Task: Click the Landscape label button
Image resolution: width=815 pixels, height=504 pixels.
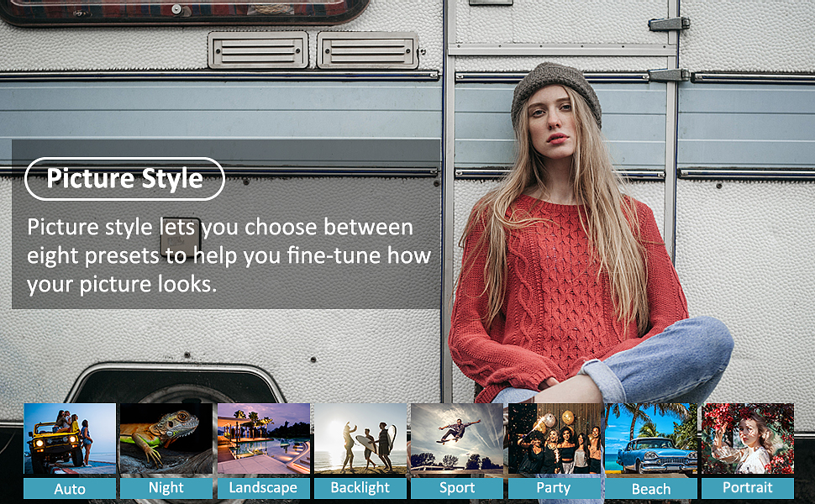Action: [264, 488]
